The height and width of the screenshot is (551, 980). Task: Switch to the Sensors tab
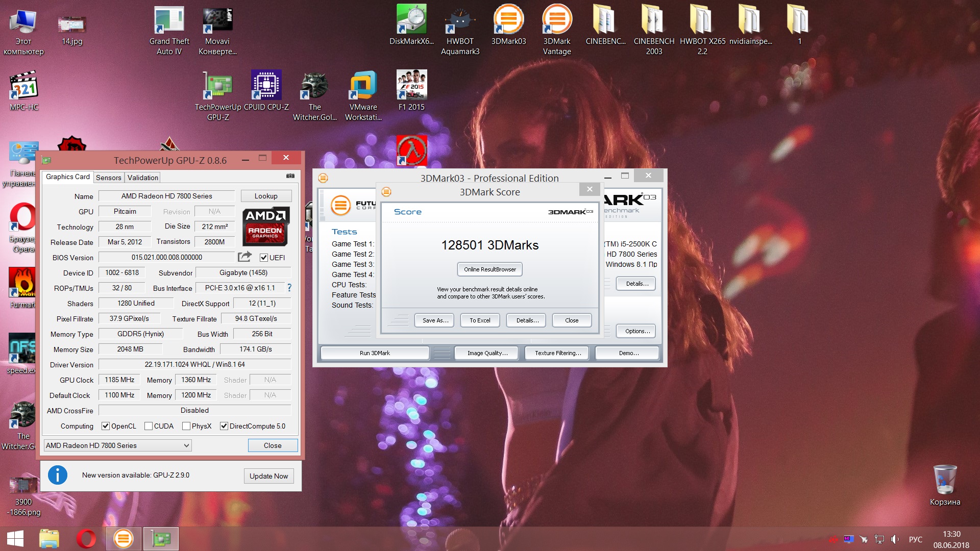[109, 178]
